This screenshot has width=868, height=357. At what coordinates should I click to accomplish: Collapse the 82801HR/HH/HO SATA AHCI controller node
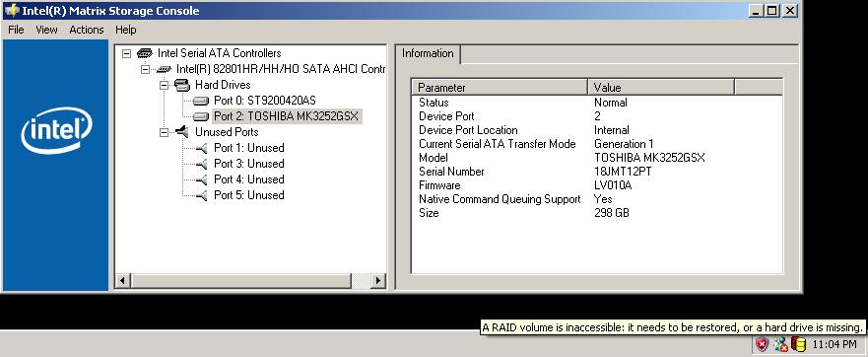pyautogui.click(x=145, y=69)
